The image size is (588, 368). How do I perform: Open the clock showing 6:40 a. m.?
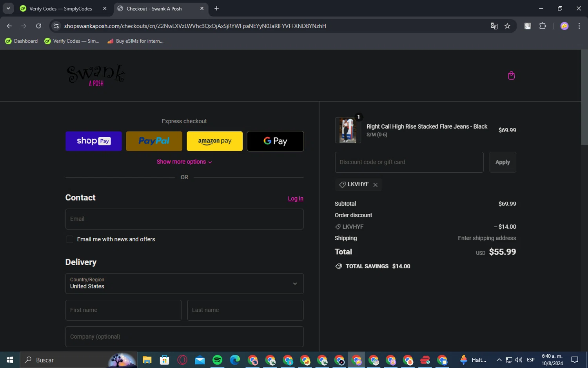pyautogui.click(x=552, y=360)
